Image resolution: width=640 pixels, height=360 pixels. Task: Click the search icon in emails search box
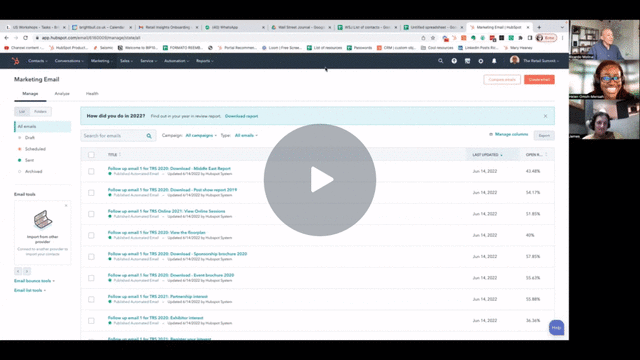pos(149,136)
